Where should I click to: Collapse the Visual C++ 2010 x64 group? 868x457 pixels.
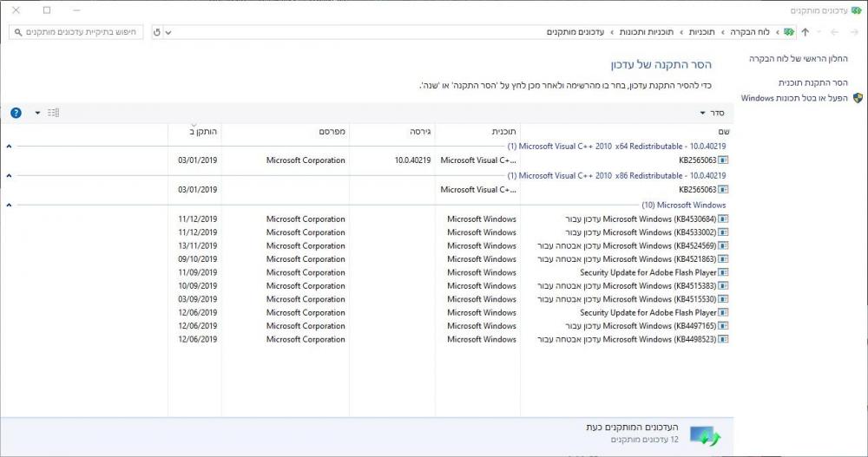(9, 146)
